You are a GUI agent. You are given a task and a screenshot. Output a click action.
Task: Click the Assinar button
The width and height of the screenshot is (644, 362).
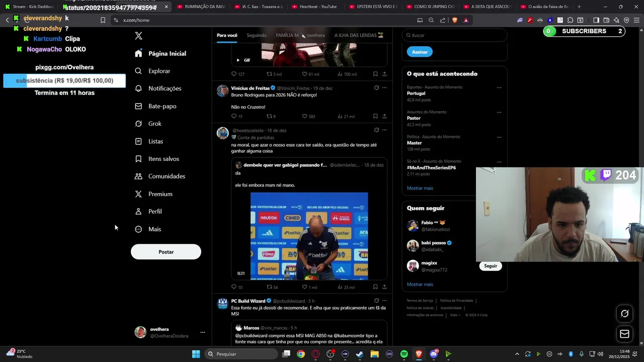[420, 52]
